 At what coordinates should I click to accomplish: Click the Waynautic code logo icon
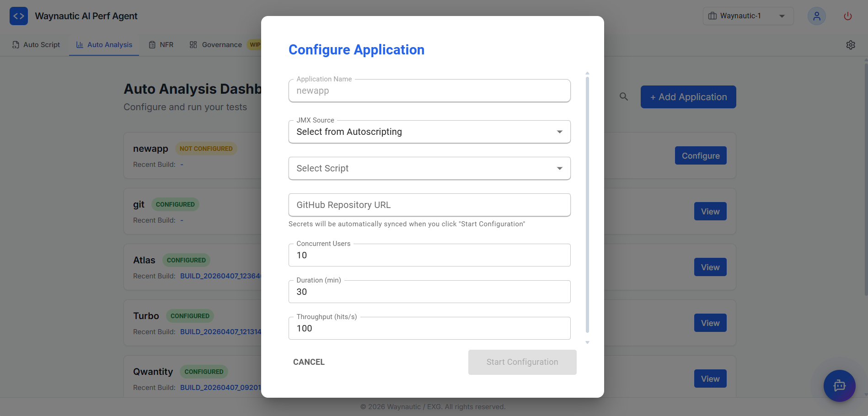click(18, 16)
